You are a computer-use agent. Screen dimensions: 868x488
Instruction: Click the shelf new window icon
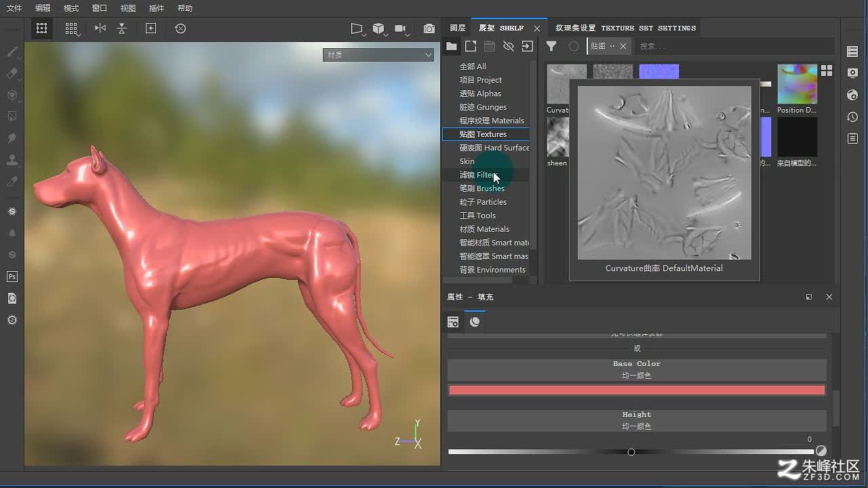471,46
